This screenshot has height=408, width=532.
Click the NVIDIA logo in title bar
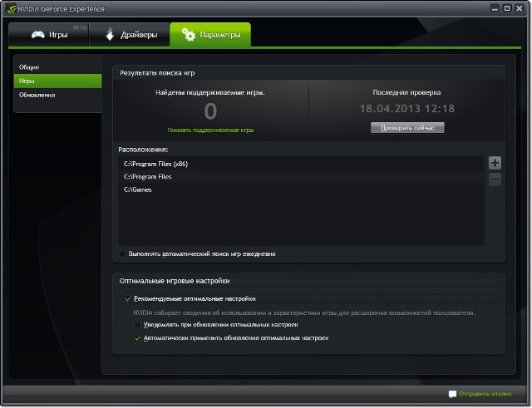tap(11, 9)
